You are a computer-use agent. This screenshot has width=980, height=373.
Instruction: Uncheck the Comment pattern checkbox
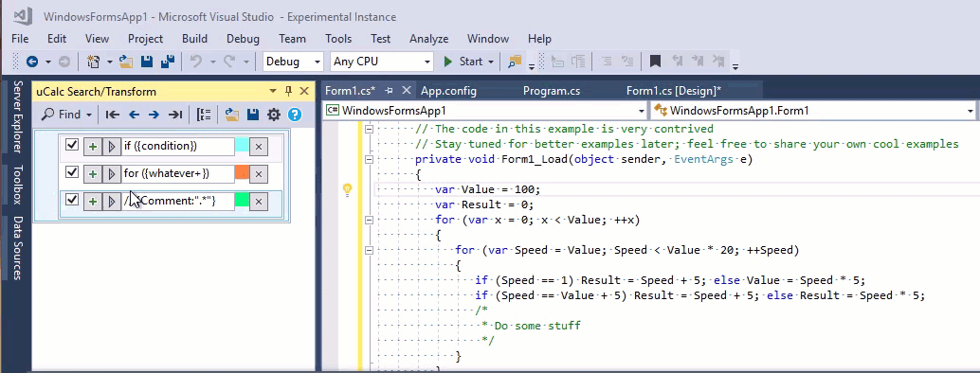click(72, 200)
